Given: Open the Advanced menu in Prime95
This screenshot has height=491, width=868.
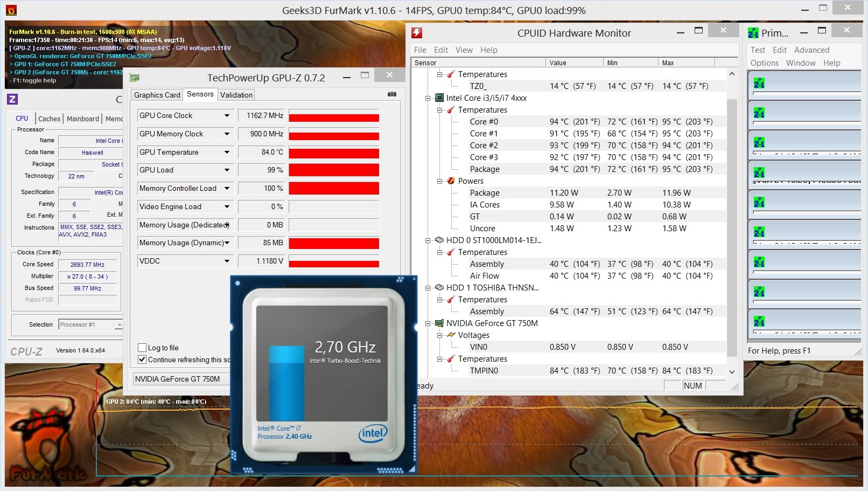Looking at the screenshot, I should click(x=811, y=50).
